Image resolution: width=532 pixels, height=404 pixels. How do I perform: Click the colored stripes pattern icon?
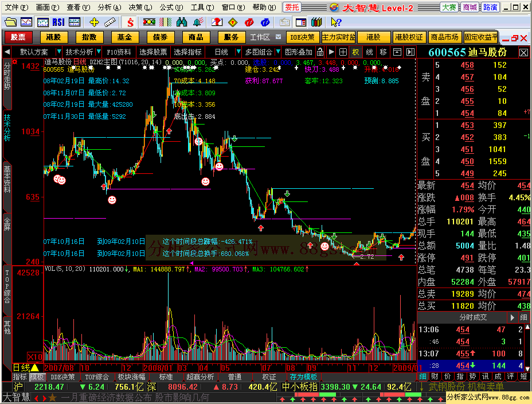166,22
